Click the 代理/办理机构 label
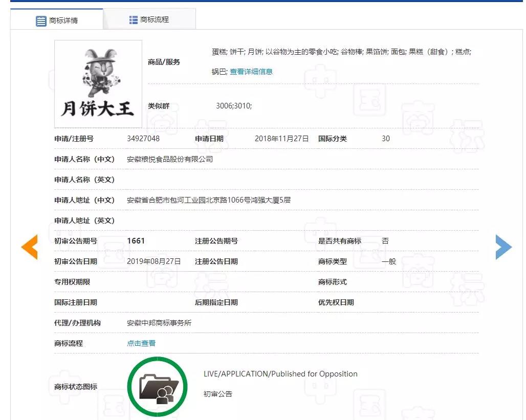 coord(77,323)
